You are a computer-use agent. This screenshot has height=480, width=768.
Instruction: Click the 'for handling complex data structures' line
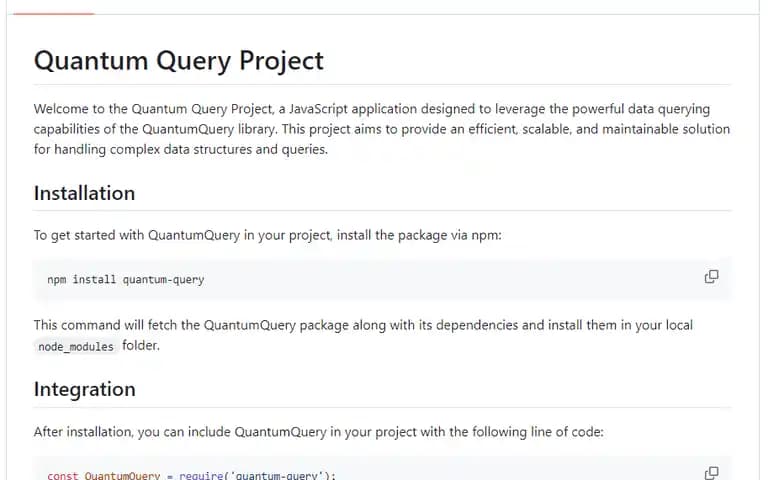pos(181,149)
